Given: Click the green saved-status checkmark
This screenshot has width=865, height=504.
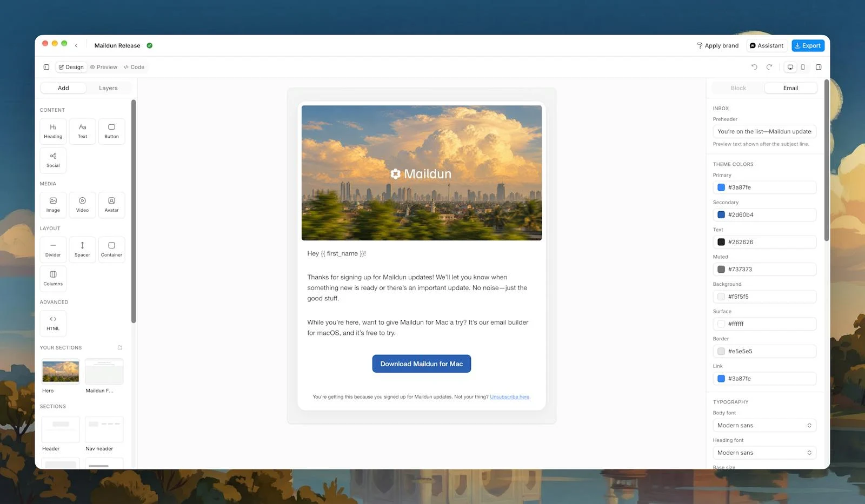Looking at the screenshot, I should coord(149,45).
